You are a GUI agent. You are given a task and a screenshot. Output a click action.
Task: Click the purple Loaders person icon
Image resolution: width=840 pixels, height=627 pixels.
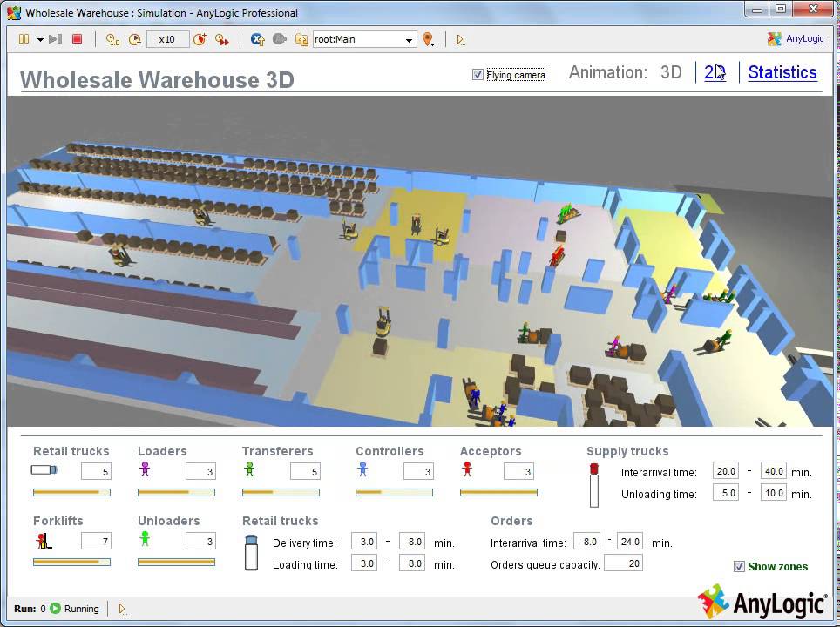[145, 469]
